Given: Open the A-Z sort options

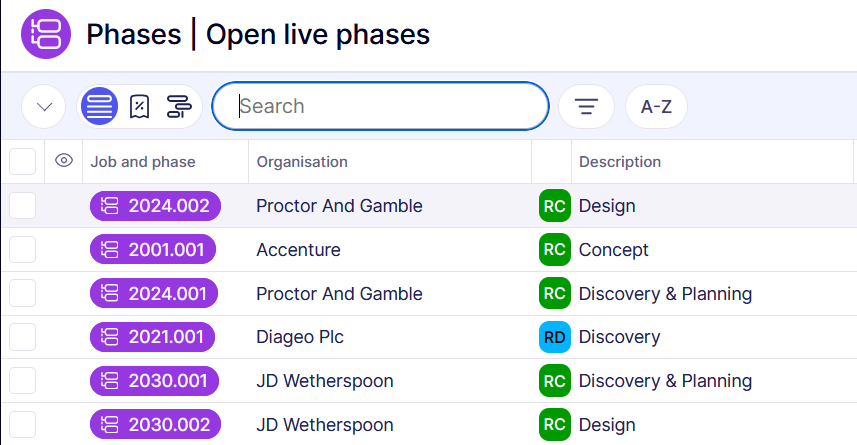Looking at the screenshot, I should (x=656, y=106).
